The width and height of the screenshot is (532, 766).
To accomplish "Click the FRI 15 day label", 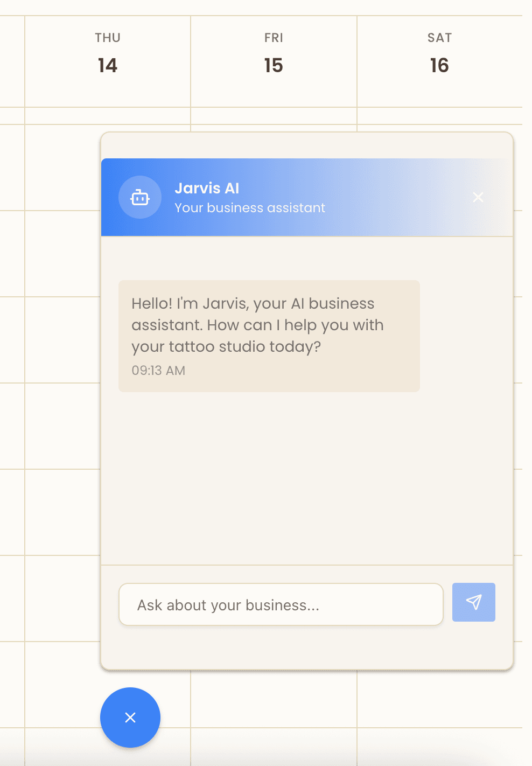I will [x=274, y=54].
